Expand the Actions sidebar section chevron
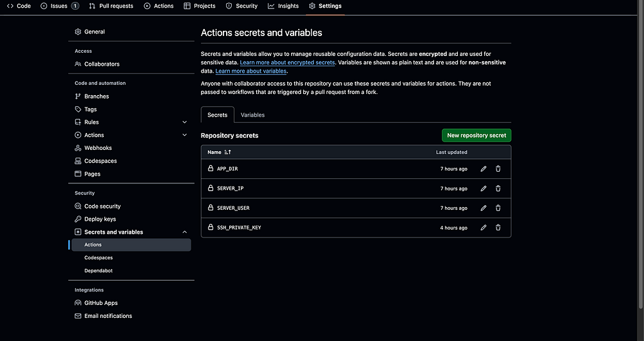Image resolution: width=644 pixels, height=341 pixels. click(x=185, y=135)
